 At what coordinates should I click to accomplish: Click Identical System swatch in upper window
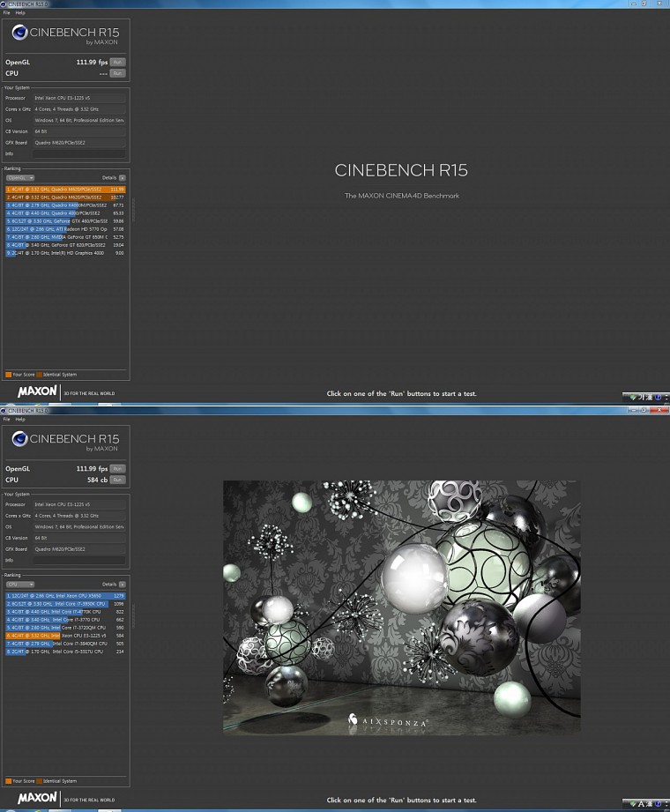[40, 375]
